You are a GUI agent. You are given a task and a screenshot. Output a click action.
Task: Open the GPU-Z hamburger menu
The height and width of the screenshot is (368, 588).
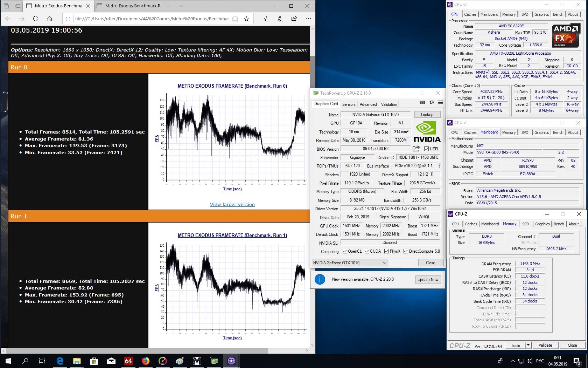[x=440, y=103]
